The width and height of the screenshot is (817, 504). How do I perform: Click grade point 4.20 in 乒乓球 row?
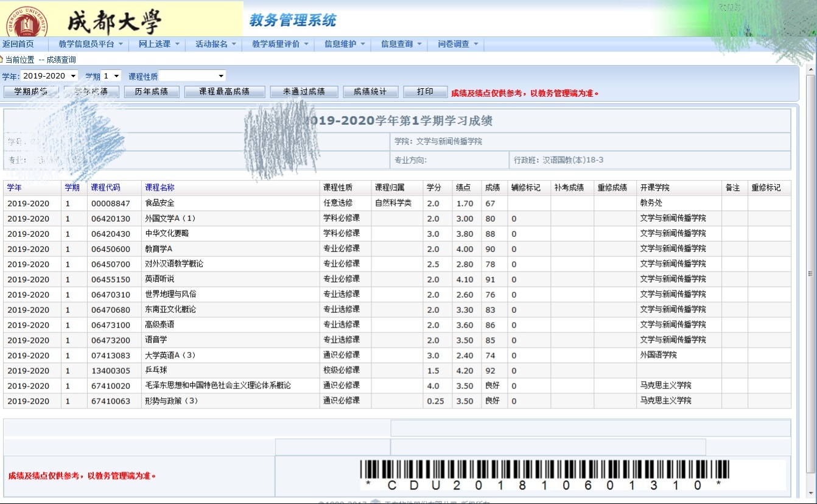click(465, 371)
